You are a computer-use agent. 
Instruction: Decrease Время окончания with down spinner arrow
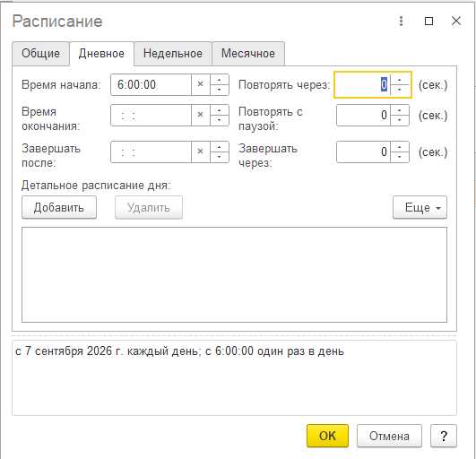point(220,120)
